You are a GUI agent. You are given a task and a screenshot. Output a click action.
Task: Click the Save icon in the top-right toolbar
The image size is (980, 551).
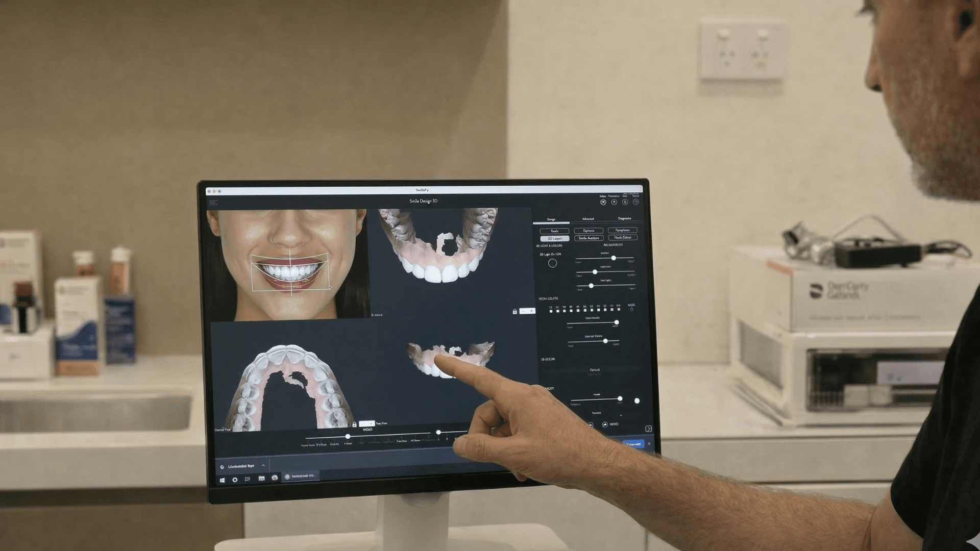pyautogui.click(x=625, y=203)
